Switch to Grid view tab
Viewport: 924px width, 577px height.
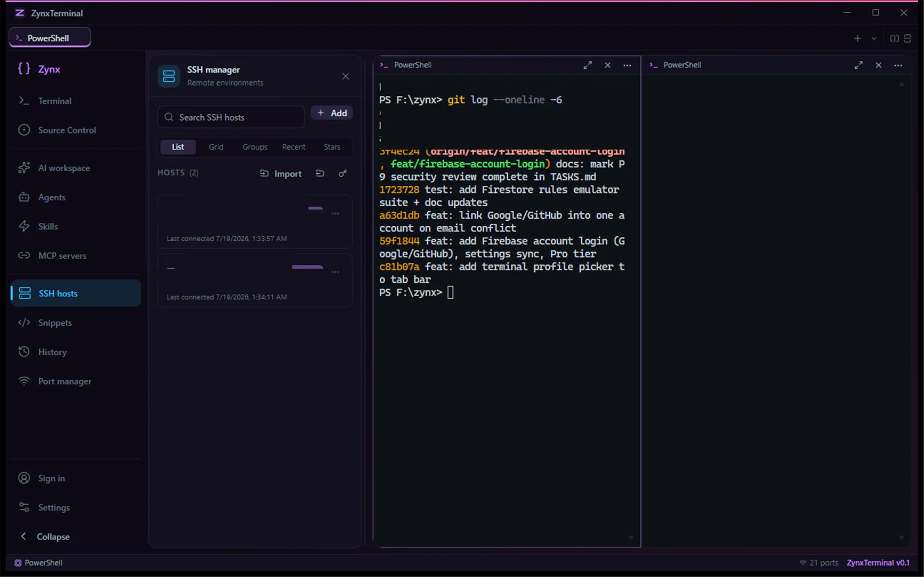tap(216, 147)
